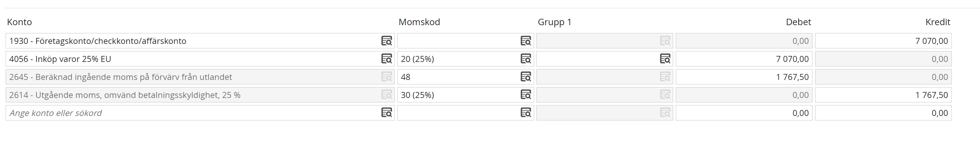Open Momskod lookup next to 20 (25%)

pyautogui.click(x=526, y=59)
